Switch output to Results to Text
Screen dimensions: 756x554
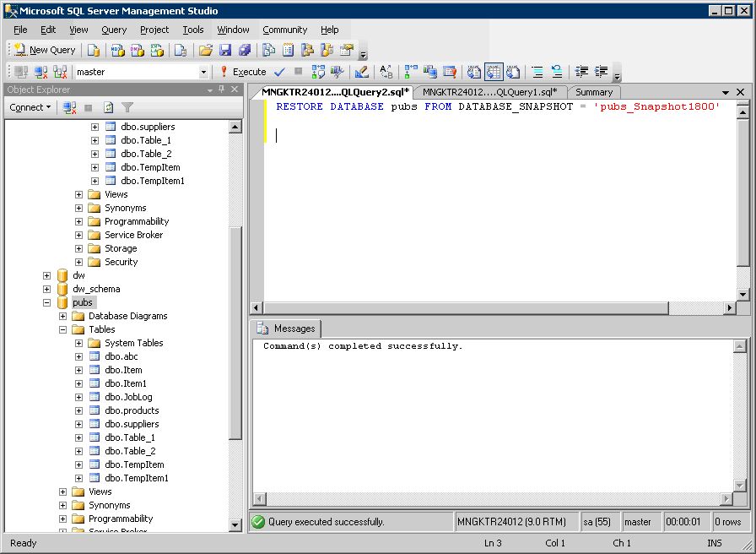[474, 72]
